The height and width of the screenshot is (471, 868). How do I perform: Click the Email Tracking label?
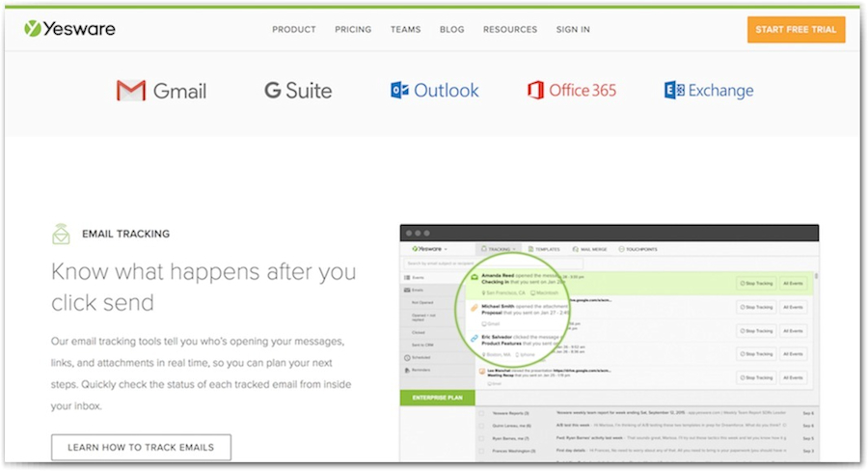(125, 234)
